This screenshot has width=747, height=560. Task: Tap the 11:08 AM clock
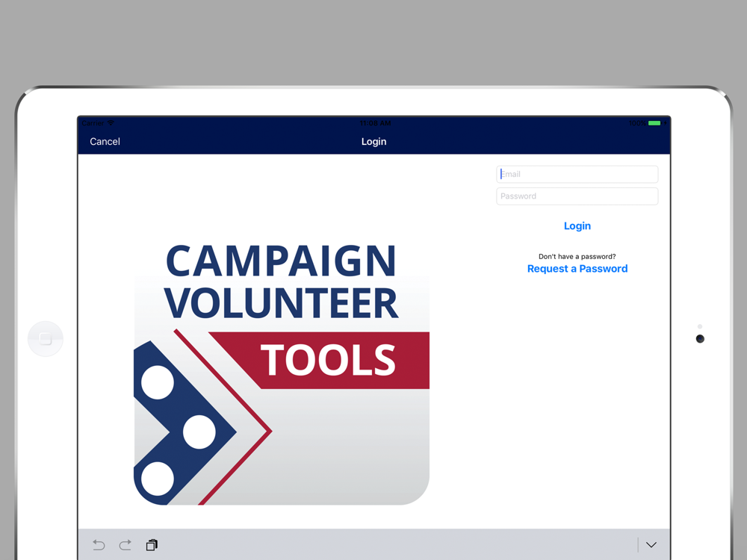pyautogui.click(x=375, y=123)
